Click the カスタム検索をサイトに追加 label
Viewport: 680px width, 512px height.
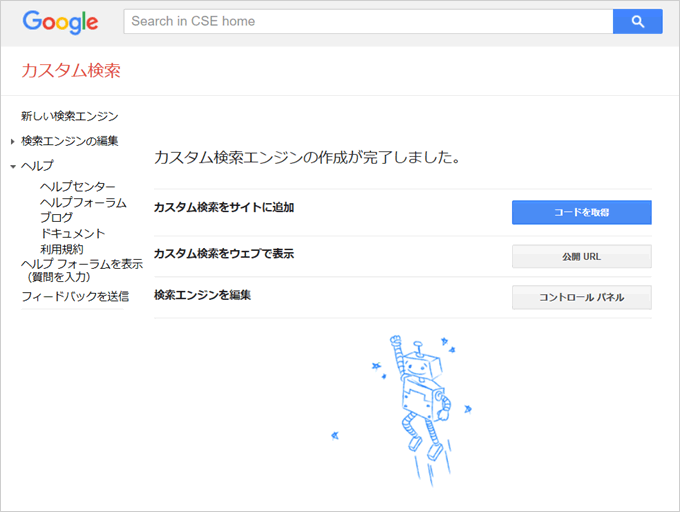tap(224, 207)
